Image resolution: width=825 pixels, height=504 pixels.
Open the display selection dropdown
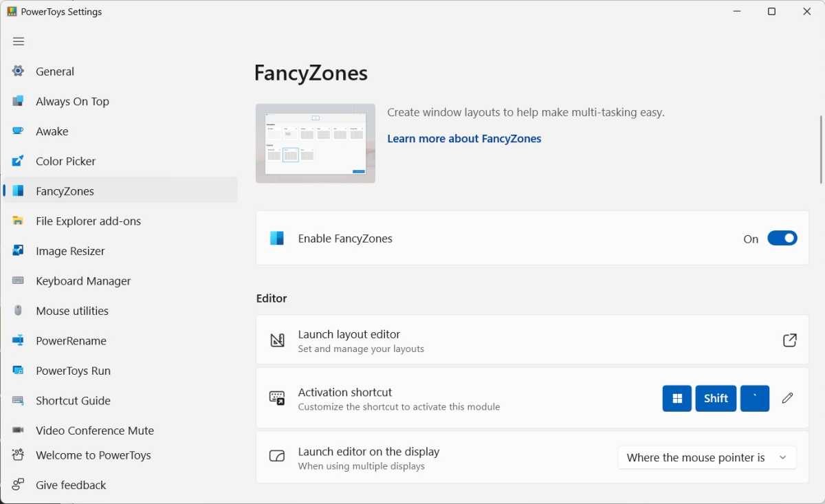[x=707, y=457]
